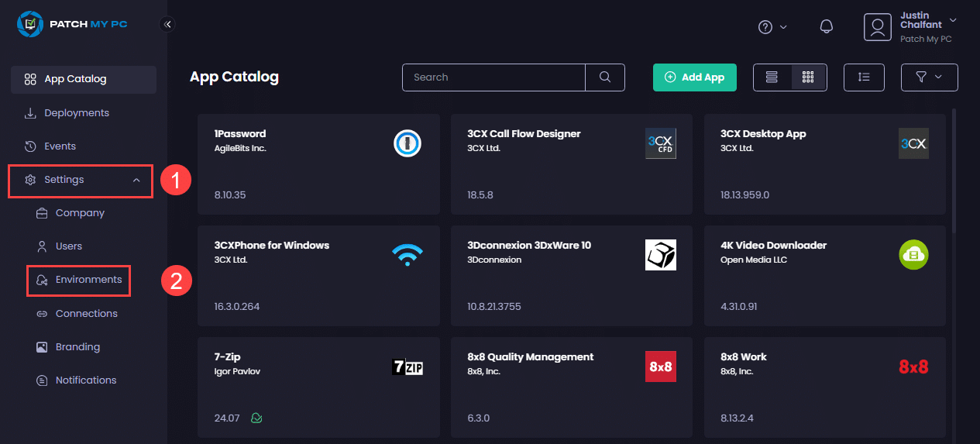Click the app catalog vertical scrollbar

[954, 170]
